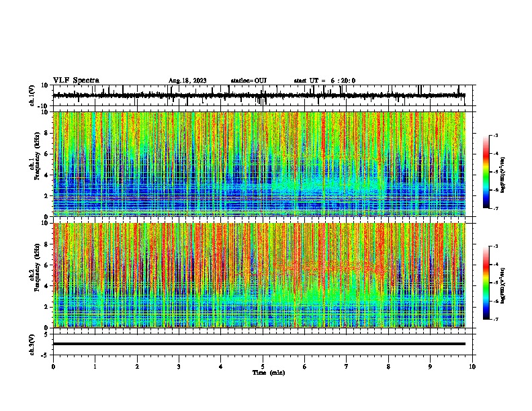Image resolution: width=532 pixels, height=411 pixels.
Task: Click the "-7" label on ch.1 color bar
Action: (495, 208)
